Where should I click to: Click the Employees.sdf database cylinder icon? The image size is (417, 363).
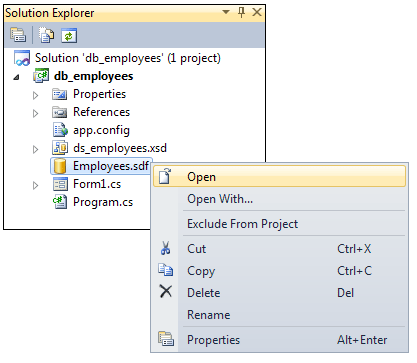[60, 166]
